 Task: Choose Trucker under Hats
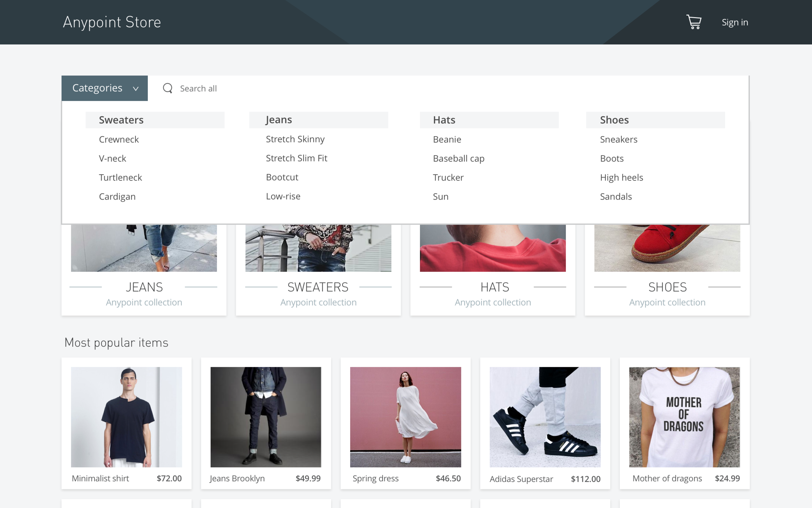click(448, 177)
